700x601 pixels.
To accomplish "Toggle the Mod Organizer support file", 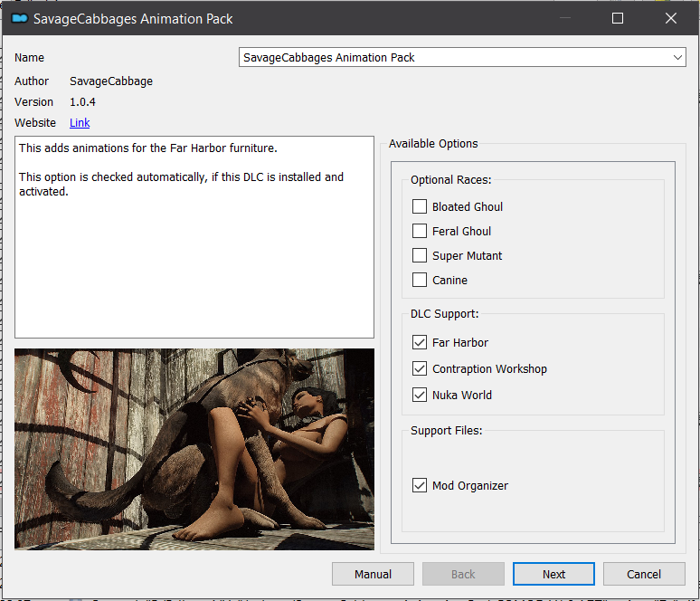I will [x=420, y=486].
